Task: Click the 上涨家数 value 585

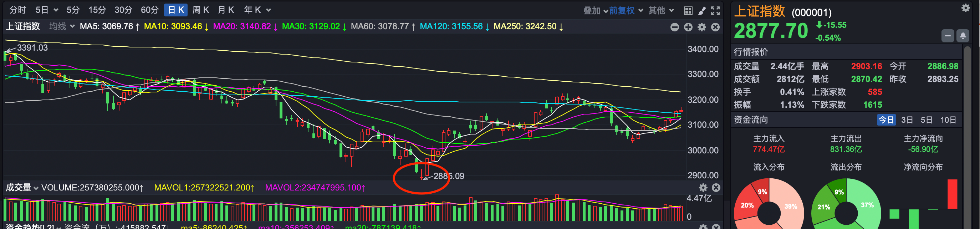Action: (875, 92)
